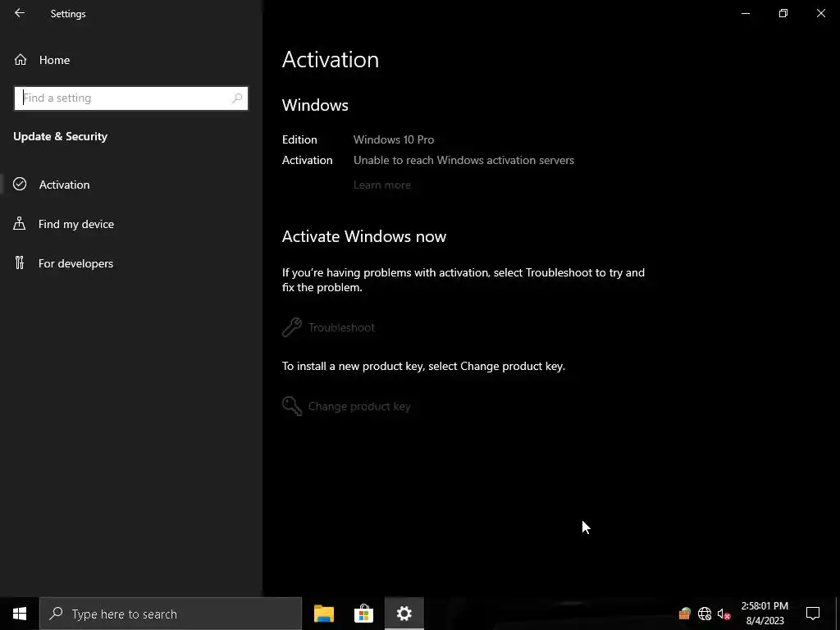Open Find my device settings
Viewport: 840px width, 630px height.
coord(131,224)
